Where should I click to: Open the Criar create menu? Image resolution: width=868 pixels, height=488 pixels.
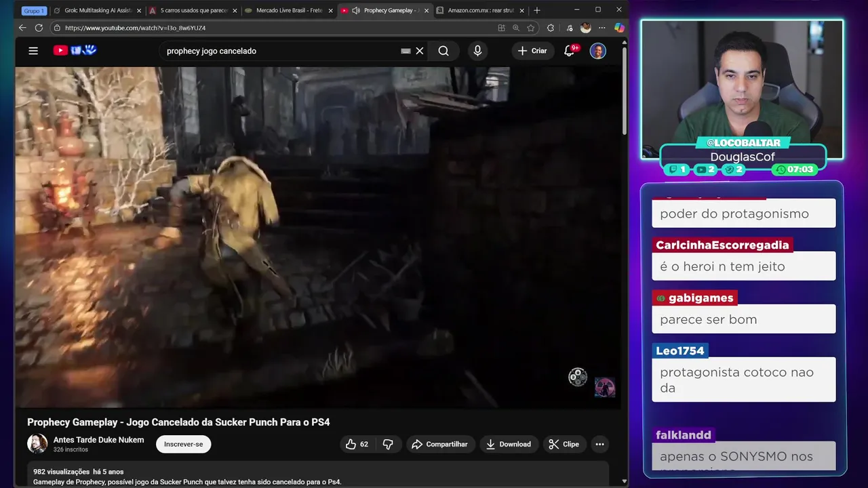pos(532,51)
